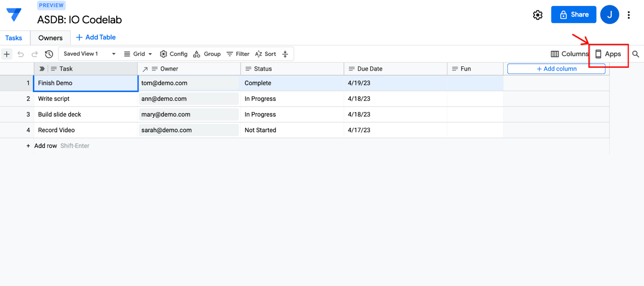Click the Add Table link
Screen dimensions: 644x286
tap(96, 37)
